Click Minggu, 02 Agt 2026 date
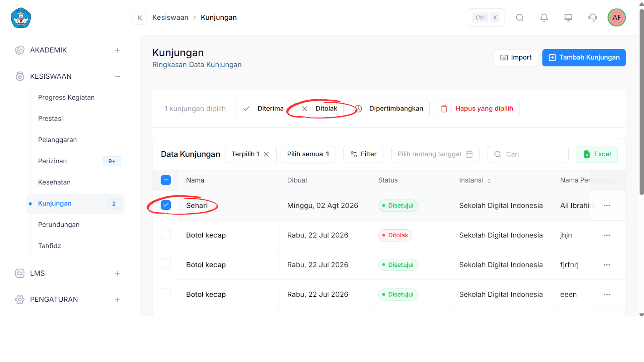Screen dimensions: 644x362 [323, 206]
